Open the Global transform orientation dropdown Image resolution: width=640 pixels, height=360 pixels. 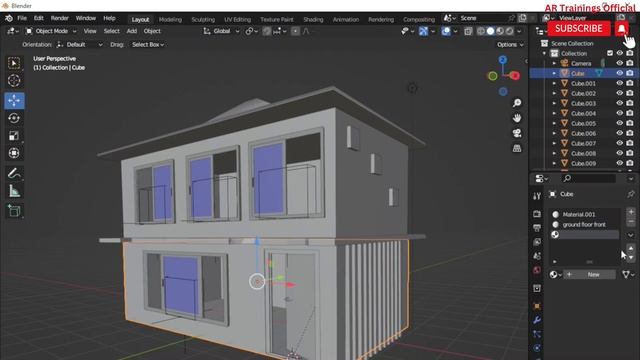(x=221, y=31)
